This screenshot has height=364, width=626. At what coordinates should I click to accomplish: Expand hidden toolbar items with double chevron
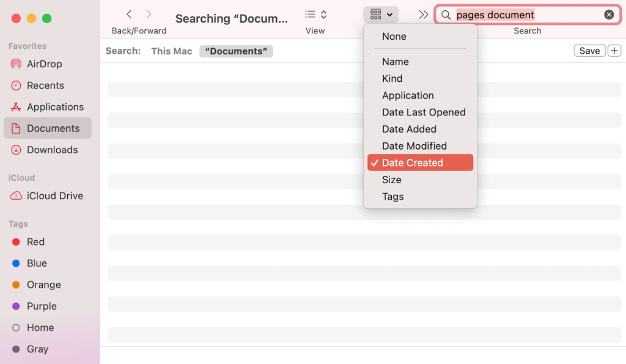423,14
